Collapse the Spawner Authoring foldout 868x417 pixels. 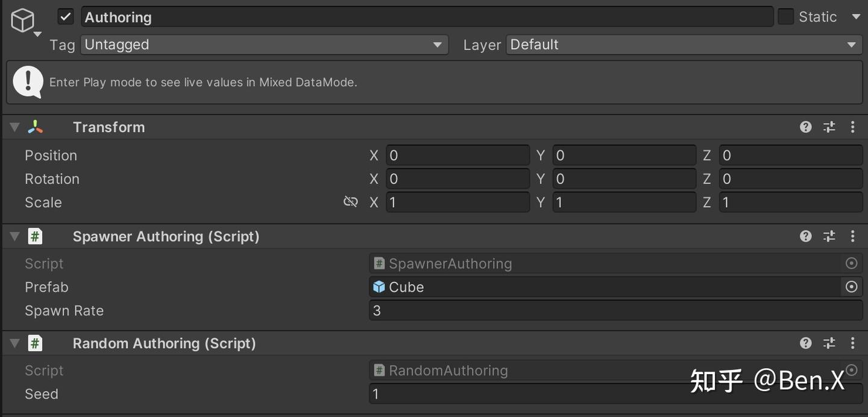14,236
